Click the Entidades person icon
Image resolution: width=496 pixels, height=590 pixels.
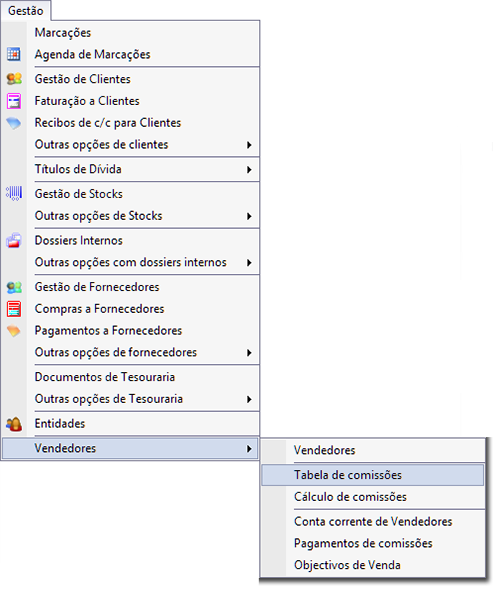[x=14, y=424]
